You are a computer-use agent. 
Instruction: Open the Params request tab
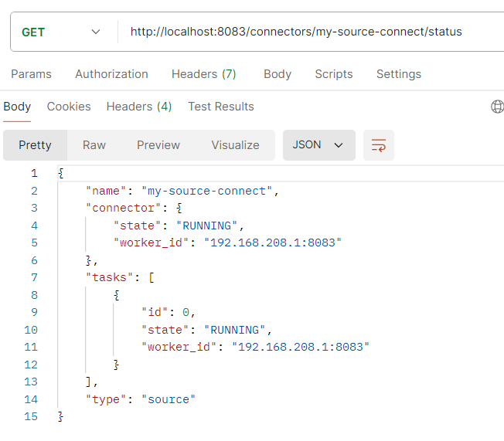[31, 74]
